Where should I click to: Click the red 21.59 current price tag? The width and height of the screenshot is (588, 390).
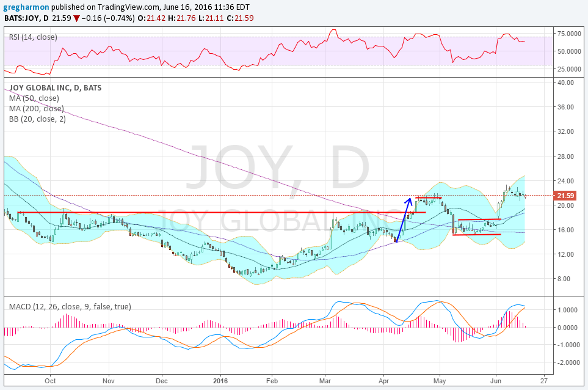point(565,196)
